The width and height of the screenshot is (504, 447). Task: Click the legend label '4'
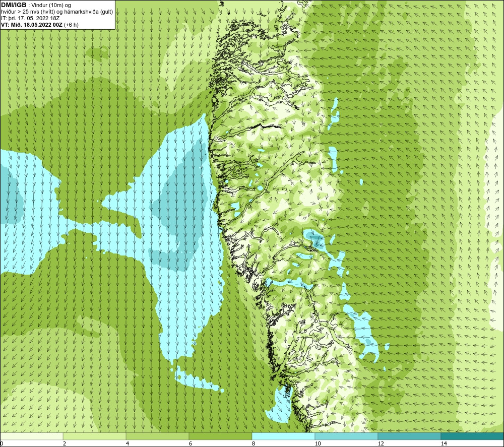click(x=128, y=443)
